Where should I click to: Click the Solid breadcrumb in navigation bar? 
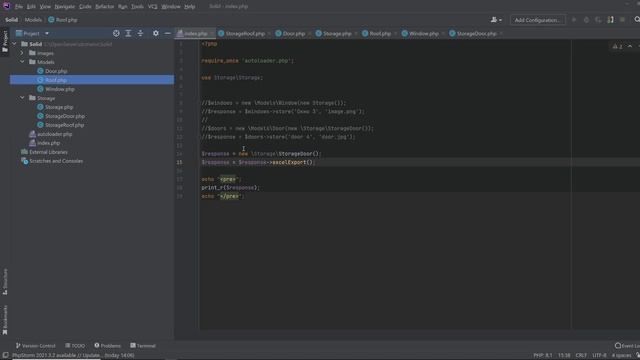11,20
